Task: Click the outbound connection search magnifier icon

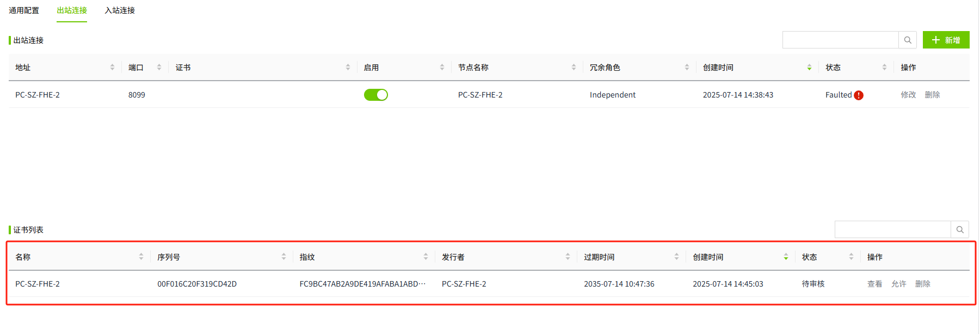Action: click(x=908, y=40)
